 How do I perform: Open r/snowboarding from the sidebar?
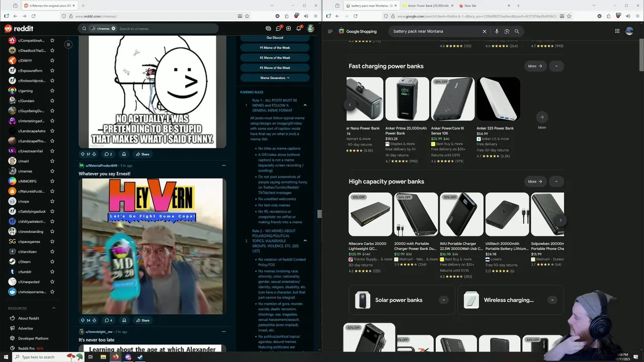[30, 231]
